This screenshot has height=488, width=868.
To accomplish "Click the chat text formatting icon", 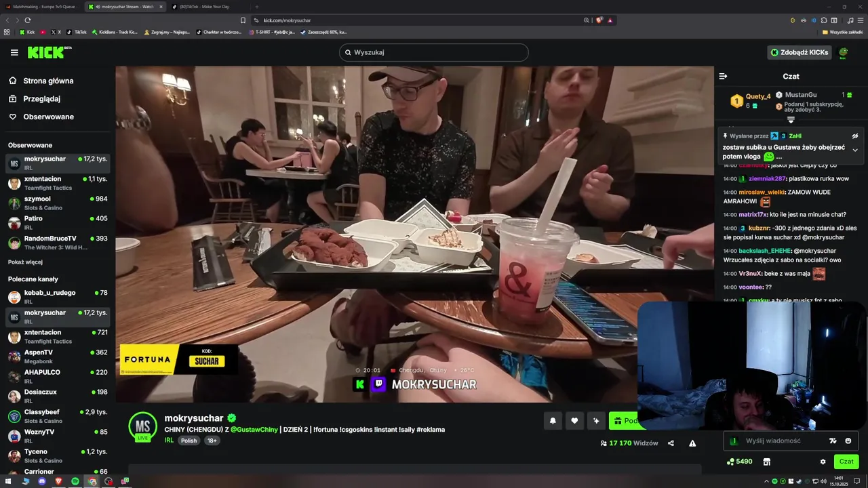I will (833, 441).
